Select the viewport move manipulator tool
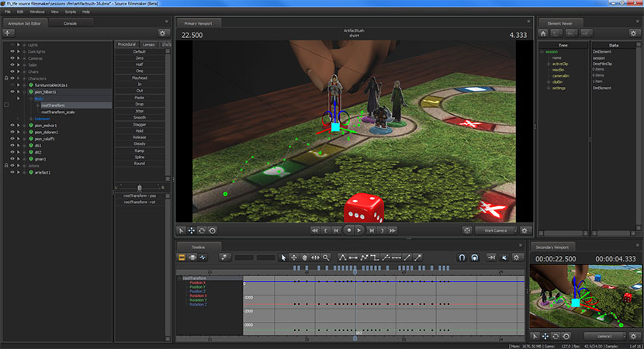This screenshot has height=349, width=644. tap(192, 231)
